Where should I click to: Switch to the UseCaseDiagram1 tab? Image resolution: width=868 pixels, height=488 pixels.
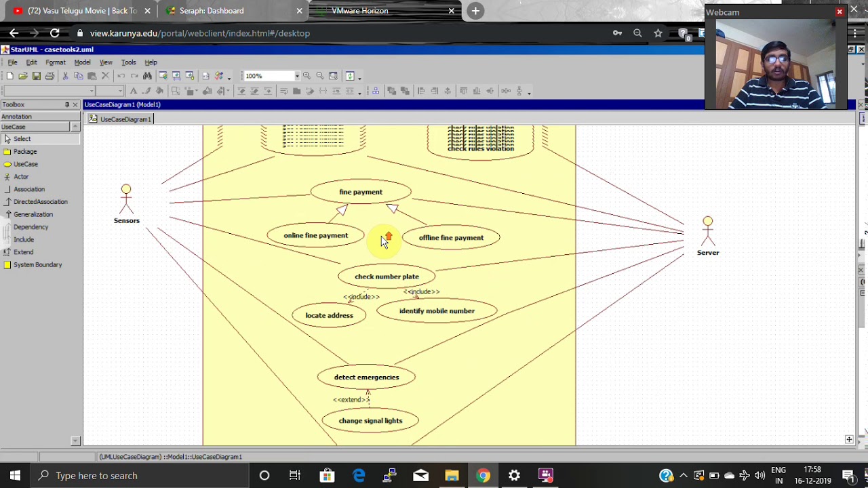click(121, 119)
